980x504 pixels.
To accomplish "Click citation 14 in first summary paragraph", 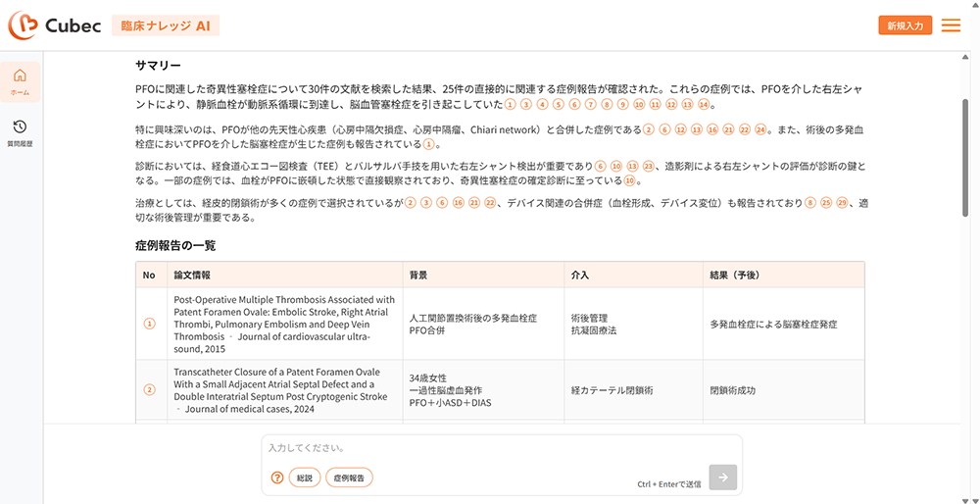I will 702,104.
